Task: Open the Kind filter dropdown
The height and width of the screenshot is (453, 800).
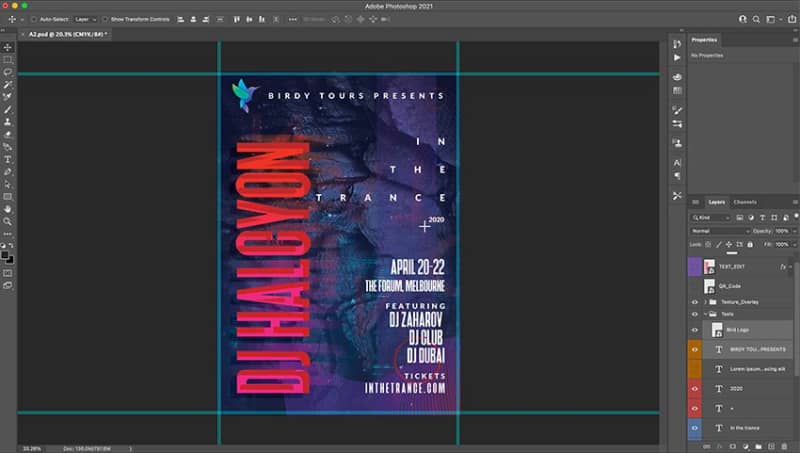Action: [x=711, y=218]
